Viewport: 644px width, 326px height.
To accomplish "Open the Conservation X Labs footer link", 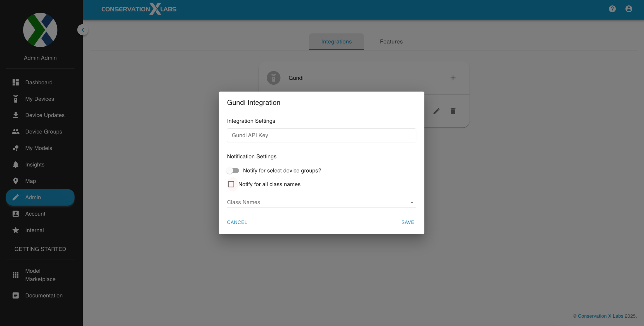I will (x=600, y=316).
